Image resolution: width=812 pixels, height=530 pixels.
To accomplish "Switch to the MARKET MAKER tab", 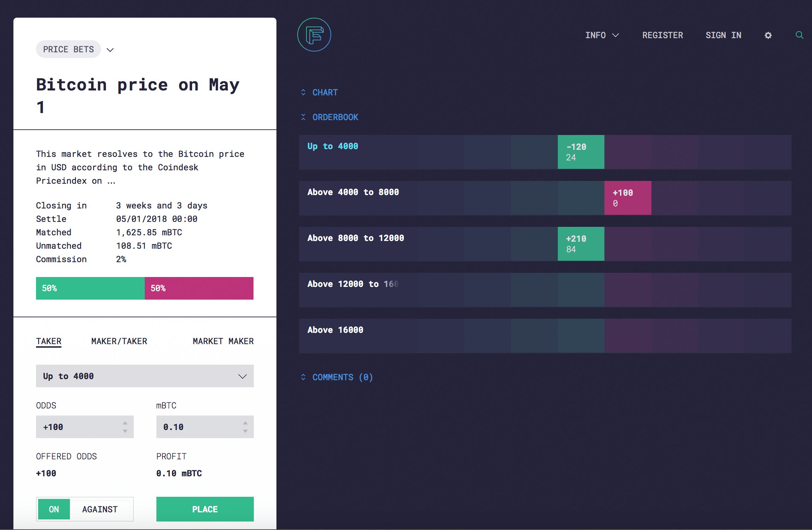I will [222, 341].
